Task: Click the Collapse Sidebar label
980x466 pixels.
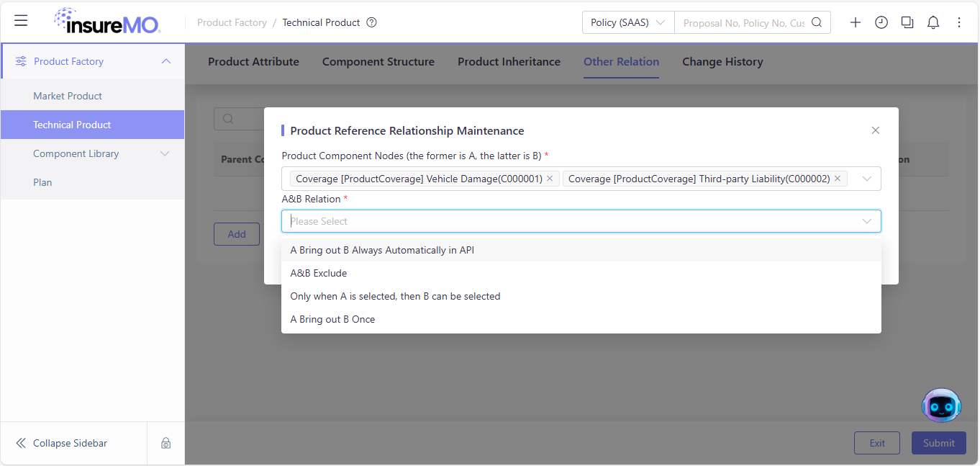Action: [70, 443]
